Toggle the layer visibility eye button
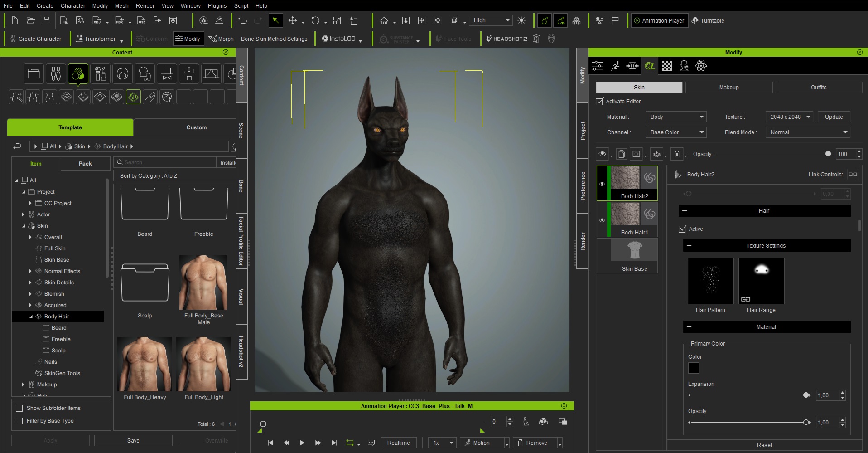868x453 pixels. pos(602,154)
